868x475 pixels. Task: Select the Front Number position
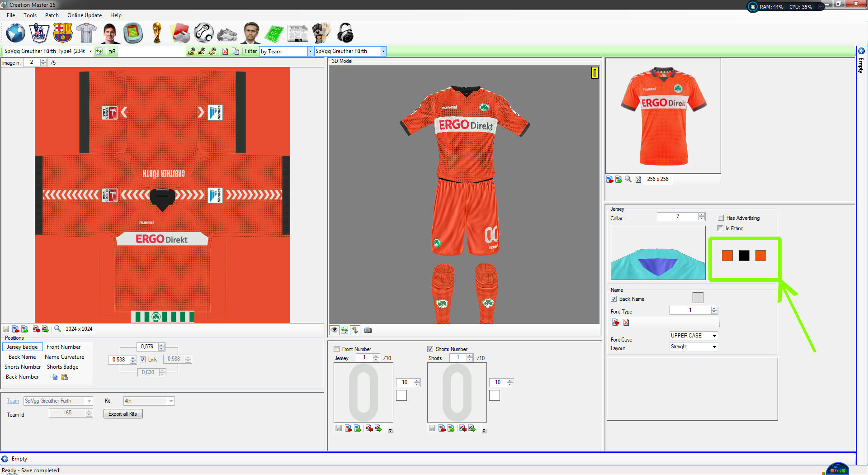64,347
